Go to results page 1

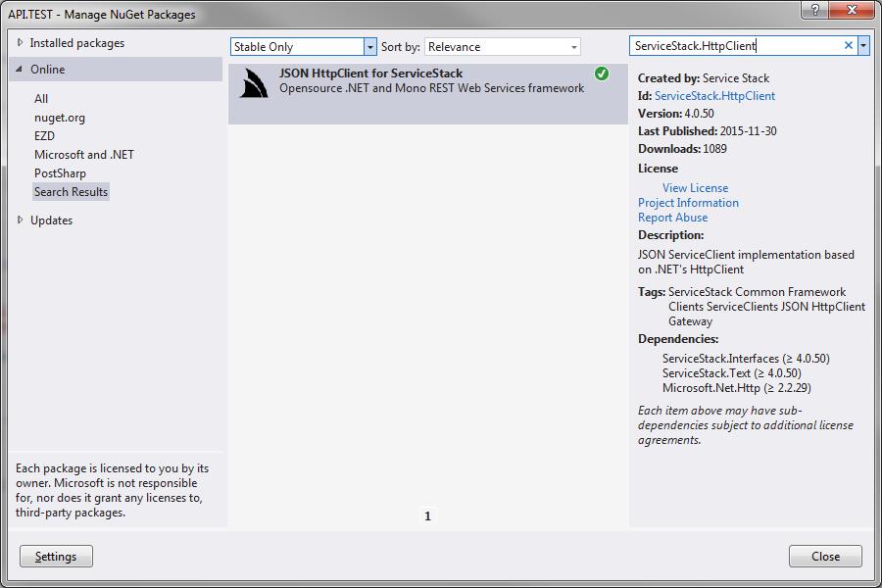point(427,516)
